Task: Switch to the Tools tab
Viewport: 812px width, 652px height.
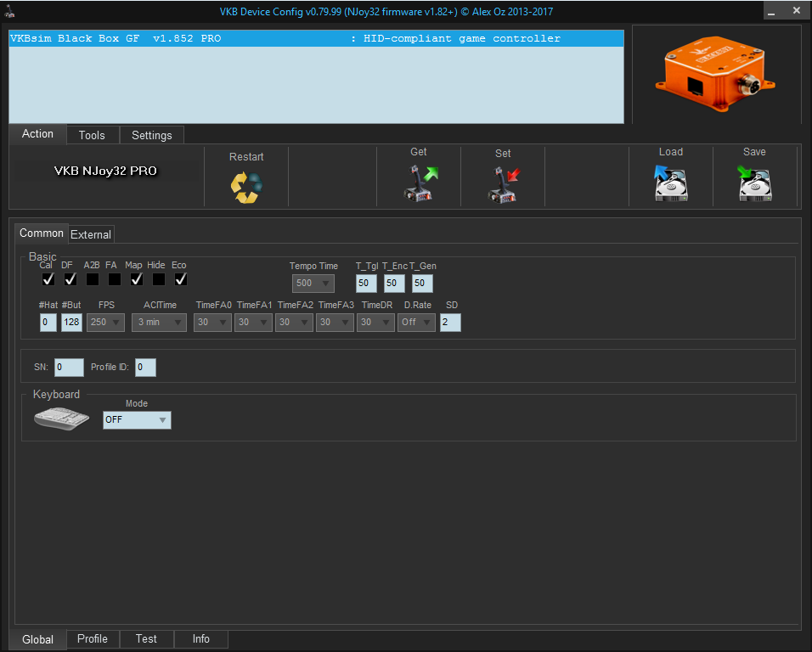Action: pos(92,135)
